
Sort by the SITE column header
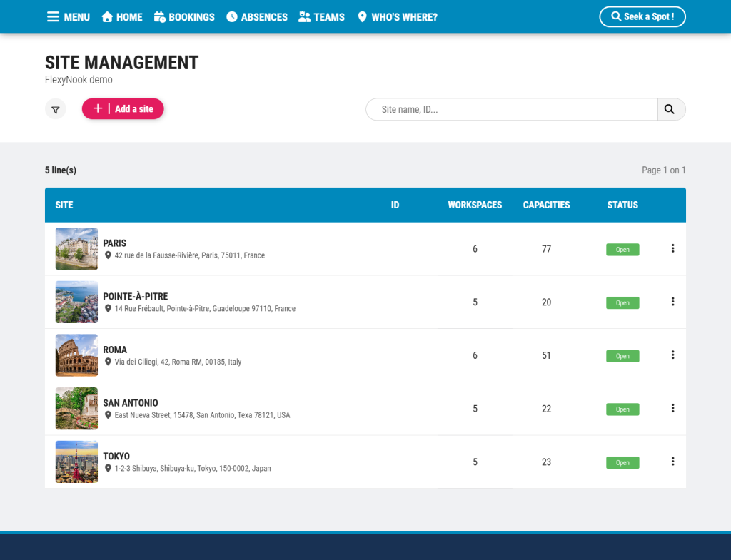coord(64,205)
